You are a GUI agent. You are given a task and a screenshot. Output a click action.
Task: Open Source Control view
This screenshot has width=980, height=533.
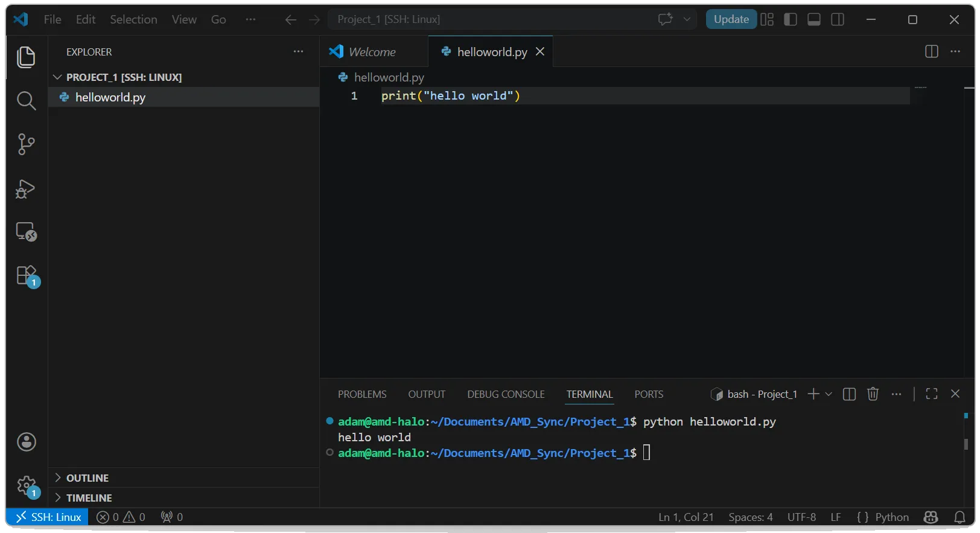pos(26,144)
